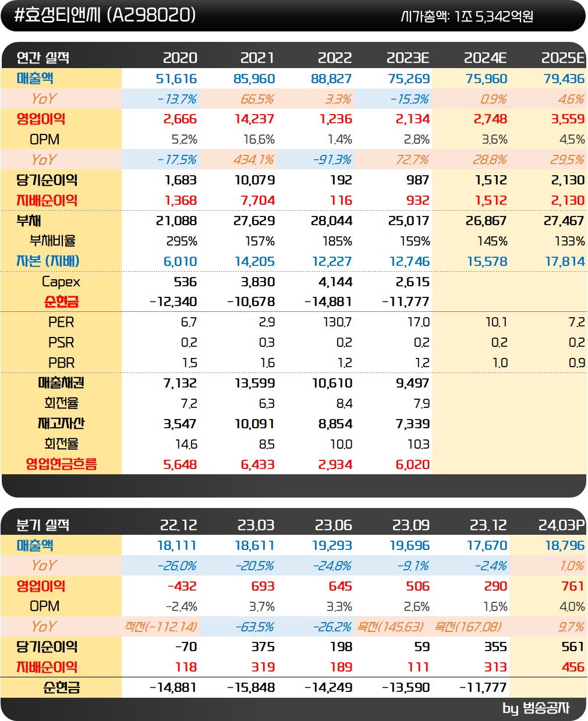This screenshot has width=588, height=721.
Task: Click quarterly OPM value 3.7%
Action: coord(262,607)
